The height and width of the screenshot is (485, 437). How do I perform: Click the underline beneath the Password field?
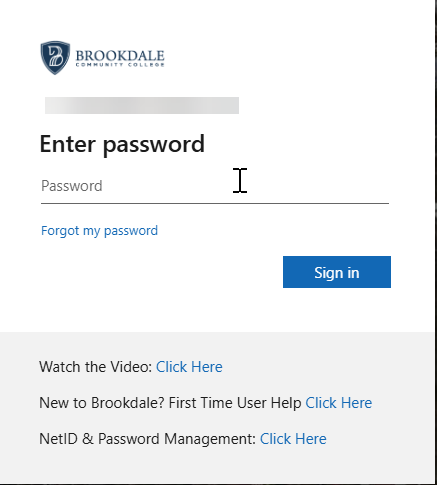215,203
